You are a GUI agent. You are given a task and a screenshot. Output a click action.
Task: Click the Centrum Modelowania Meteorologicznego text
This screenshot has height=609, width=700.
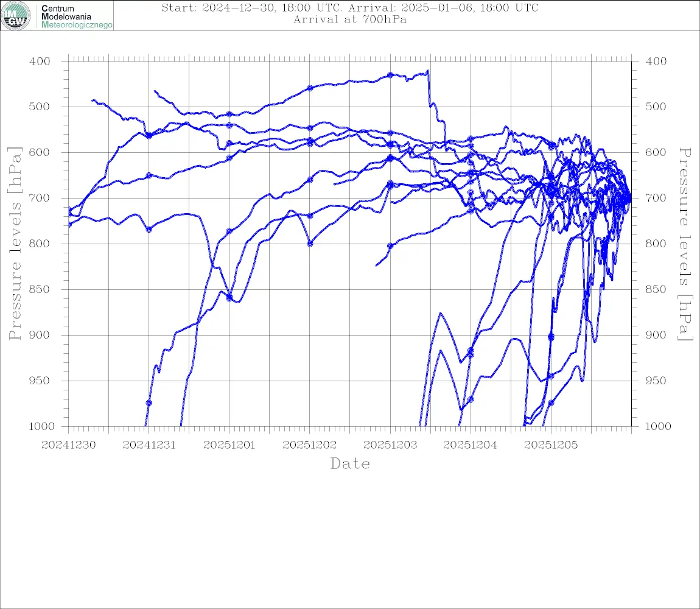76,16
